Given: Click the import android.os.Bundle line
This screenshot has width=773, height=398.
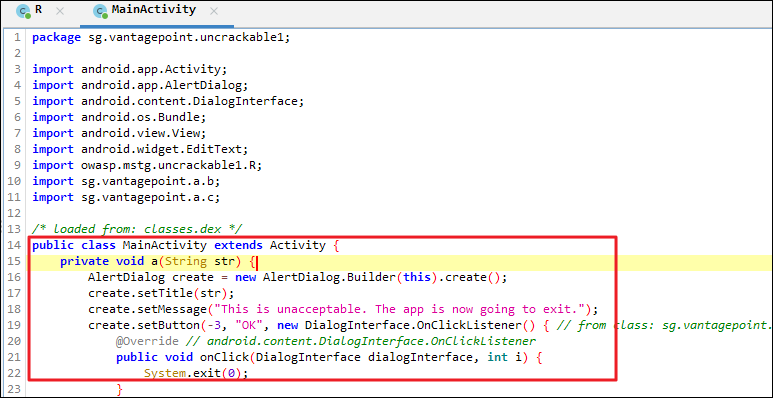Looking at the screenshot, I should tap(119, 117).
